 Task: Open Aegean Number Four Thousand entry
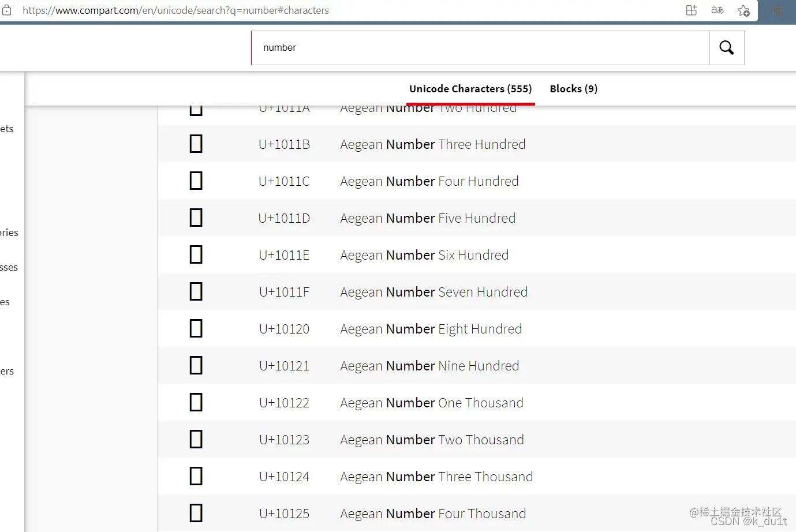(x=433, y=514)
